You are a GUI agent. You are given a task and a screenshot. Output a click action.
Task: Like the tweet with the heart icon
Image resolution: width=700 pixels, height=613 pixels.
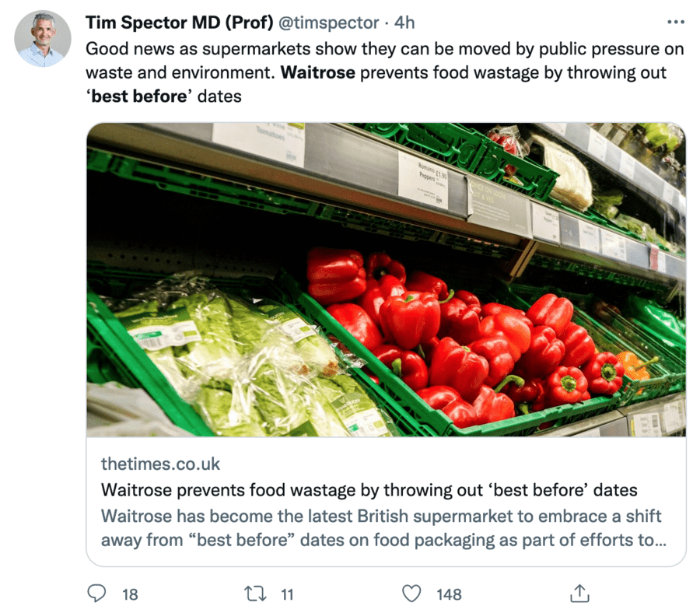pos(411,594)
